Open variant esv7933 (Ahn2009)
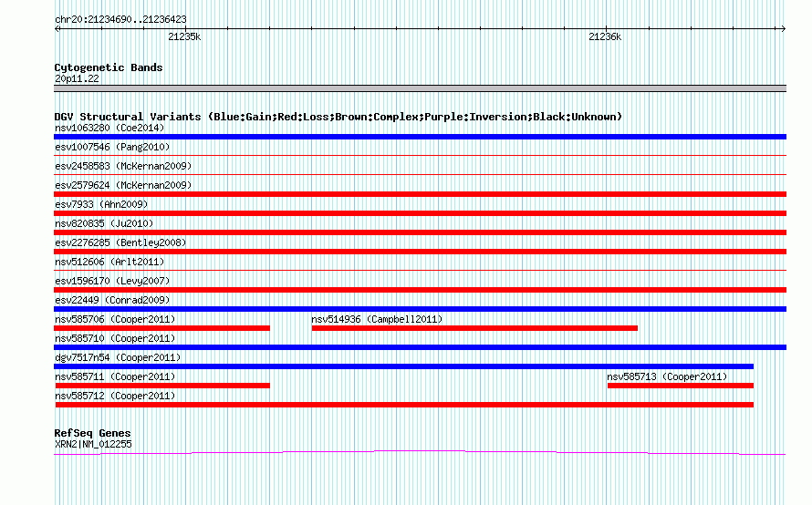812x505 pixels. [x=101, y=204]
